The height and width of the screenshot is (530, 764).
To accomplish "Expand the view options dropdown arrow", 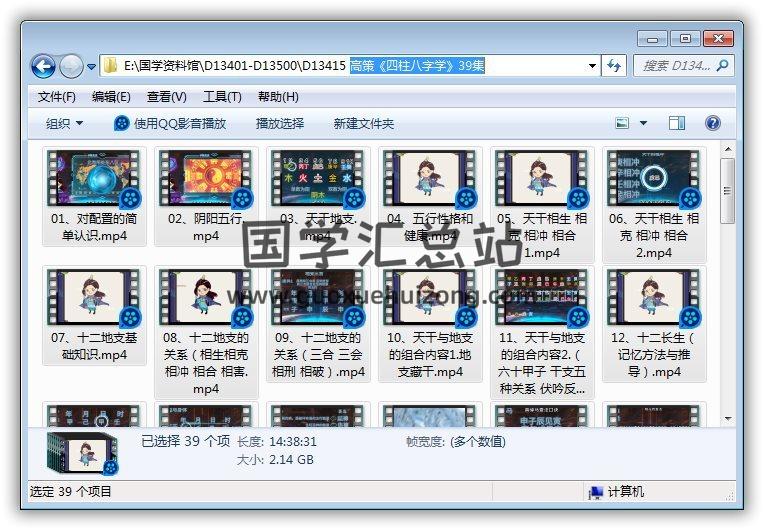I will [x=643, y=124].
